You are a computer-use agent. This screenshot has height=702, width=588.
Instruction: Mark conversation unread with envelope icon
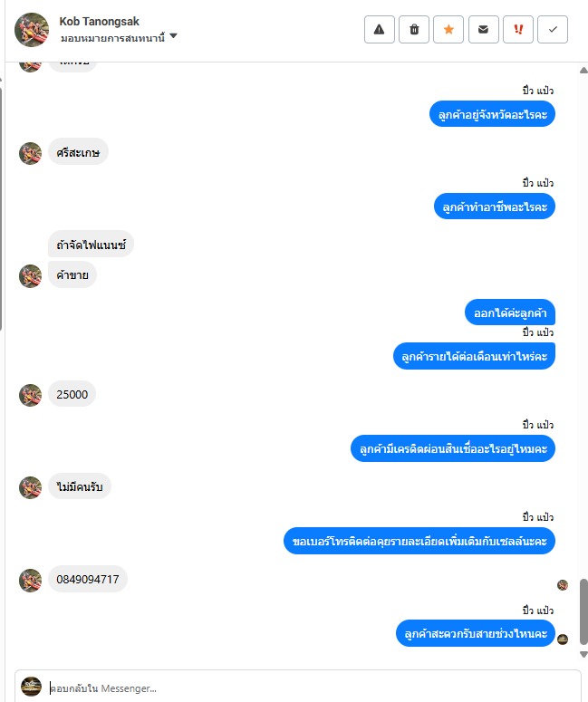[x=483, y=30]
